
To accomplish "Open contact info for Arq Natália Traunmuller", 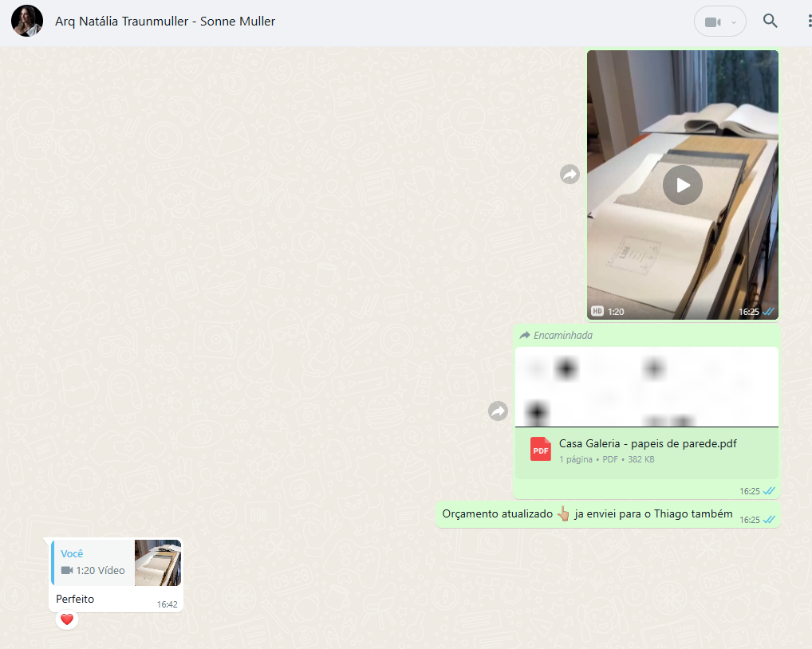I will tap(165, 22).
